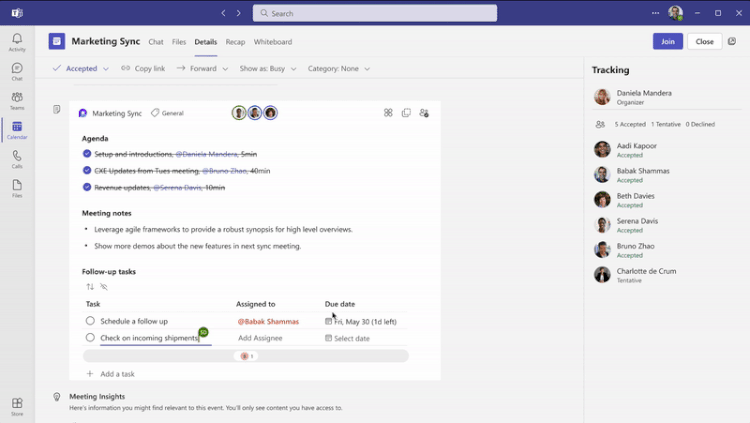Viewport: 750px width, 423px height.
Task: Click the meeting notes page icon
Action: click(x=56, y=110)
